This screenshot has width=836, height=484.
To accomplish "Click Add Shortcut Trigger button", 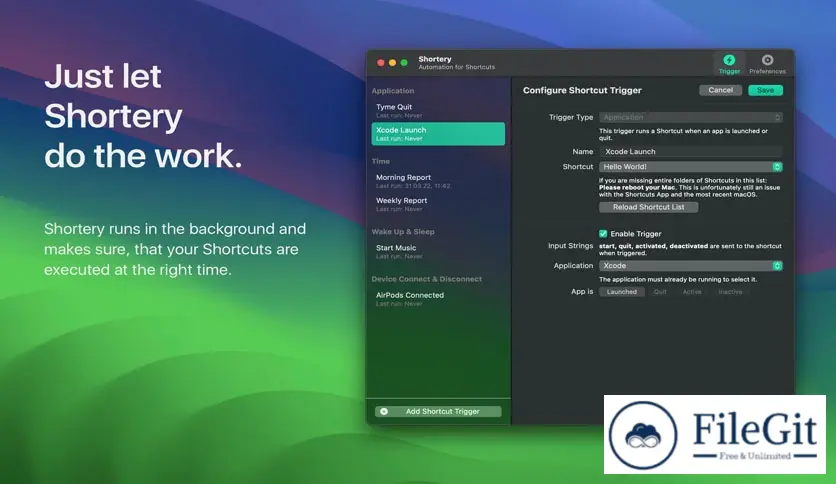I will pos(438,412).
